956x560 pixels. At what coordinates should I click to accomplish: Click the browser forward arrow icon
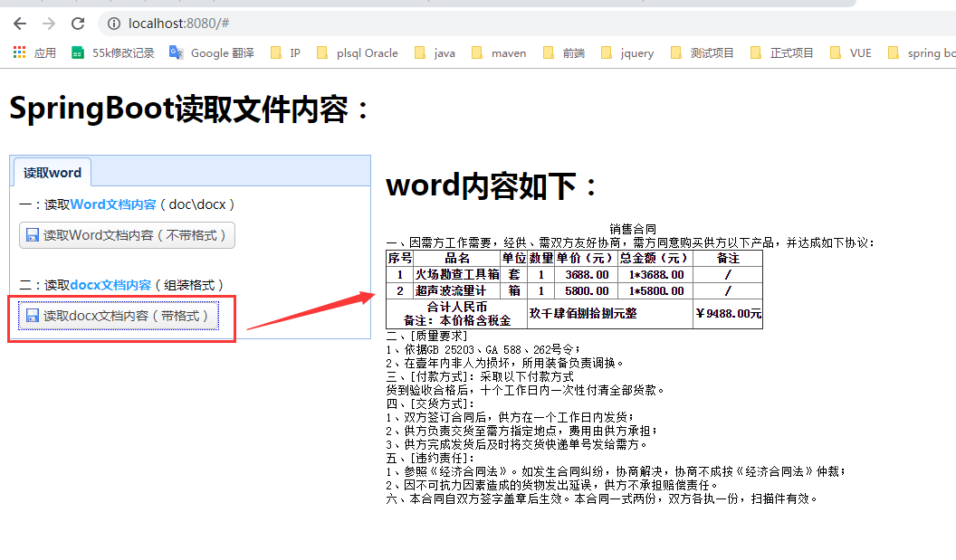point(49,24)
